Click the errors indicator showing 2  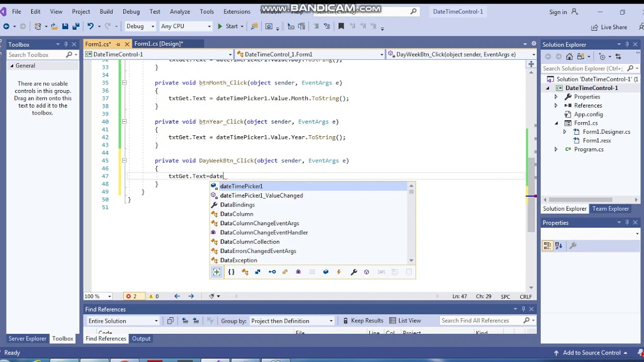[131, 296]
